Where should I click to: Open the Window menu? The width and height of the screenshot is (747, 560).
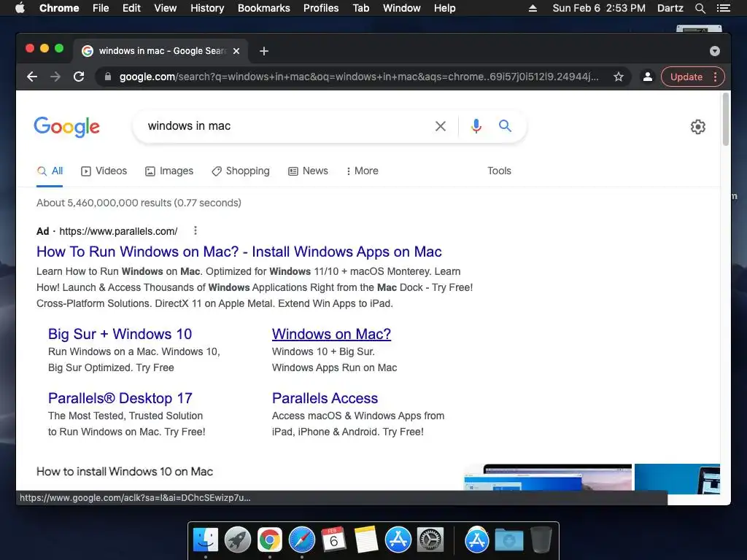(402, 8)
